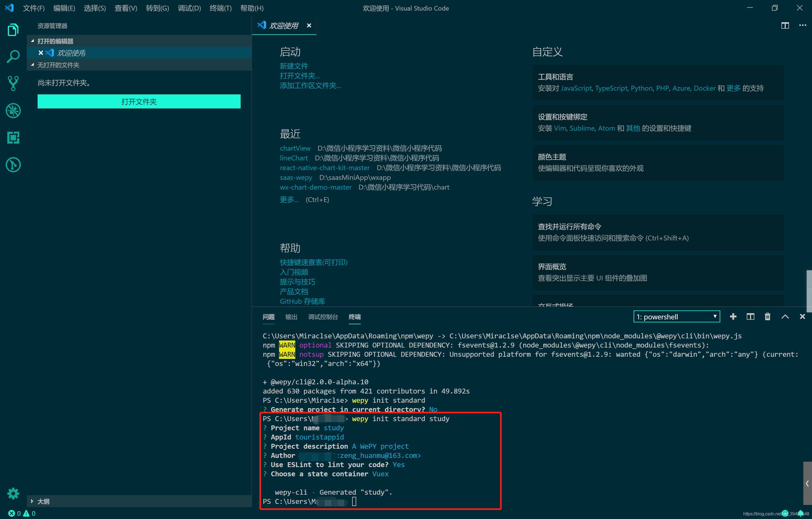Open the GitHub 存储库 link
This screenshot has width=812, height=519.
click(x=302, y=301)
